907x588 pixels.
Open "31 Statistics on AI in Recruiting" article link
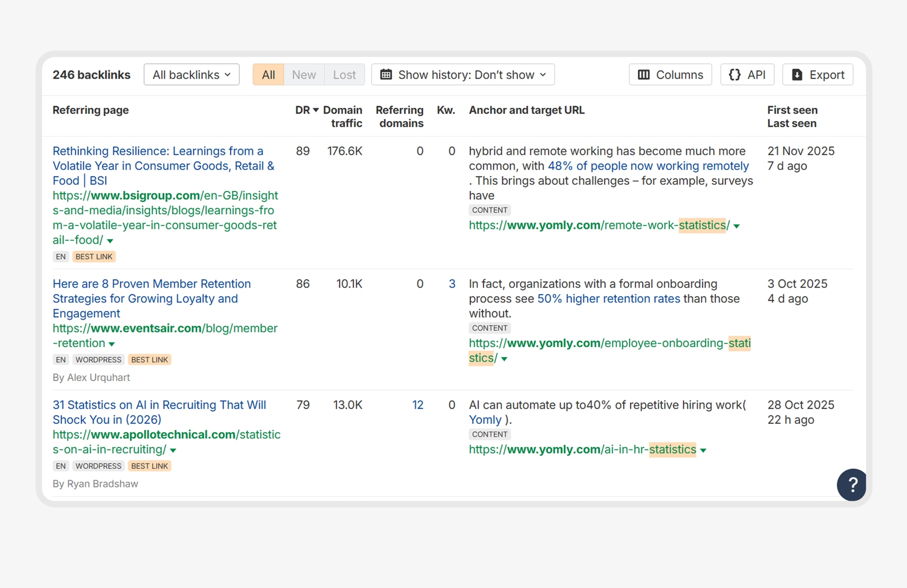[159, 412]
